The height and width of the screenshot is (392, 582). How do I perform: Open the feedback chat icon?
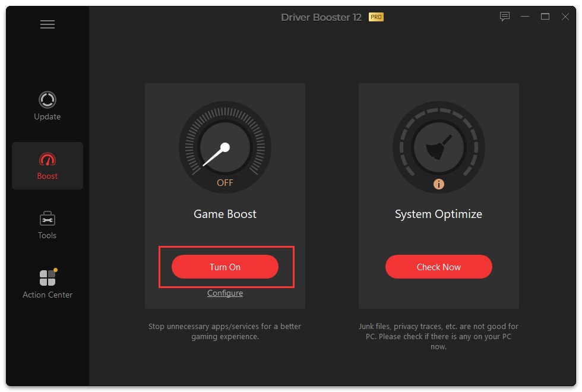[504, 17]
